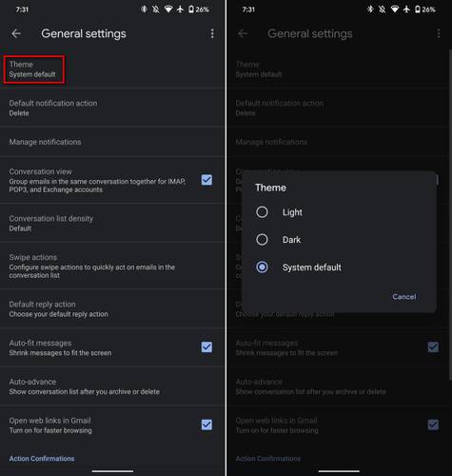Open the three-dot overflow menu on left screen
The image size is (452, 476).
212,33
